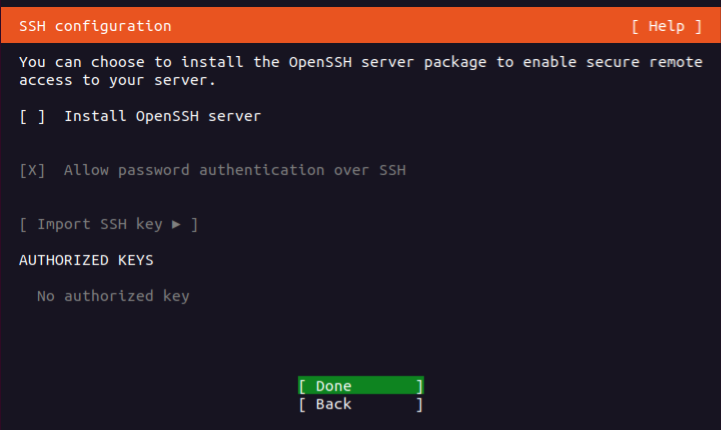Click the closing bracket of Done button
This screenshot has height=430, width=721.
point(420,386)
